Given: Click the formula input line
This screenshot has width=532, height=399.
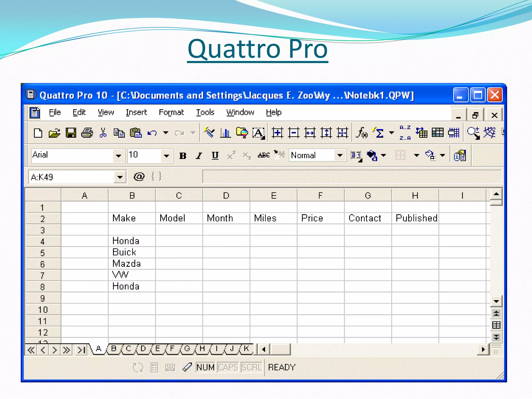Looking at the screenshot, I should click(x=351, y=177).
